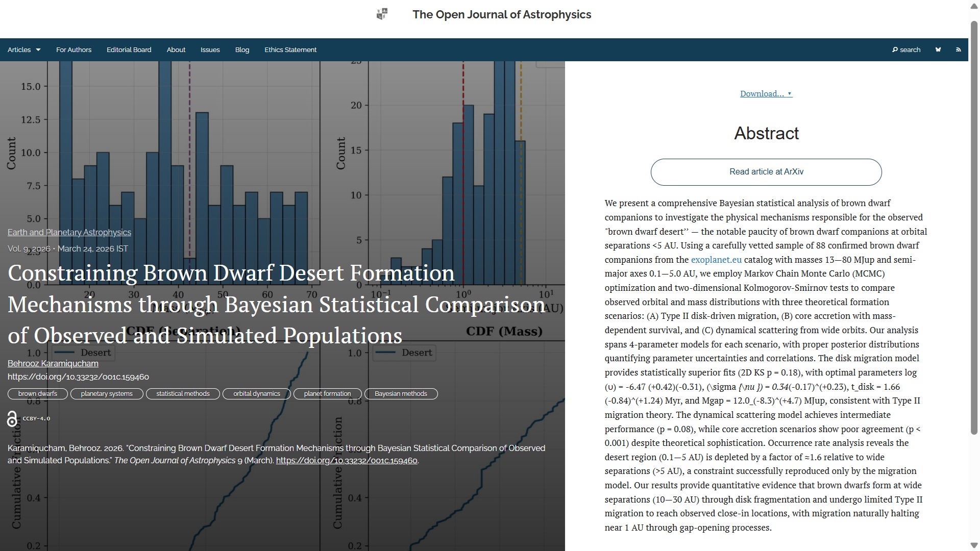The height and width of the screenshot is (551, 980).
Task: Open the For Authors menu item
Action: pos(73,49)
